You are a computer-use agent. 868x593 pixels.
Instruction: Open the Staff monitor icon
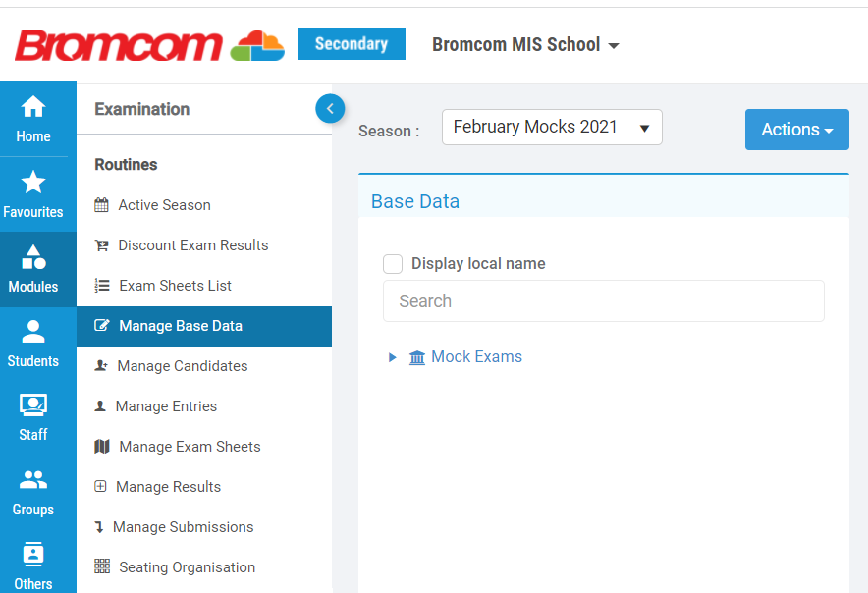[33, 404]
